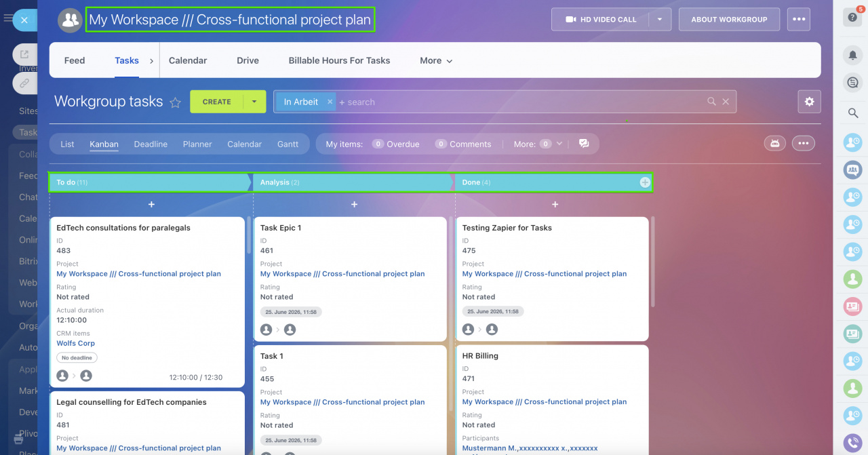Image resolution: width=868 pixels, height=455 pixels.
Task: Click the workgroup avatar beside the title
Action: [70, 20]
